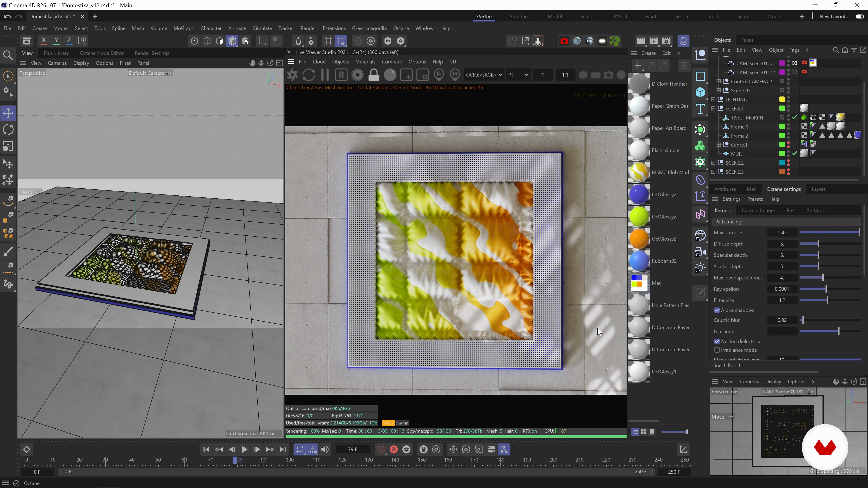Screen dimensions: 868x488
Task: Open Materials menu in Live Viewer
Action: [365, 62]
